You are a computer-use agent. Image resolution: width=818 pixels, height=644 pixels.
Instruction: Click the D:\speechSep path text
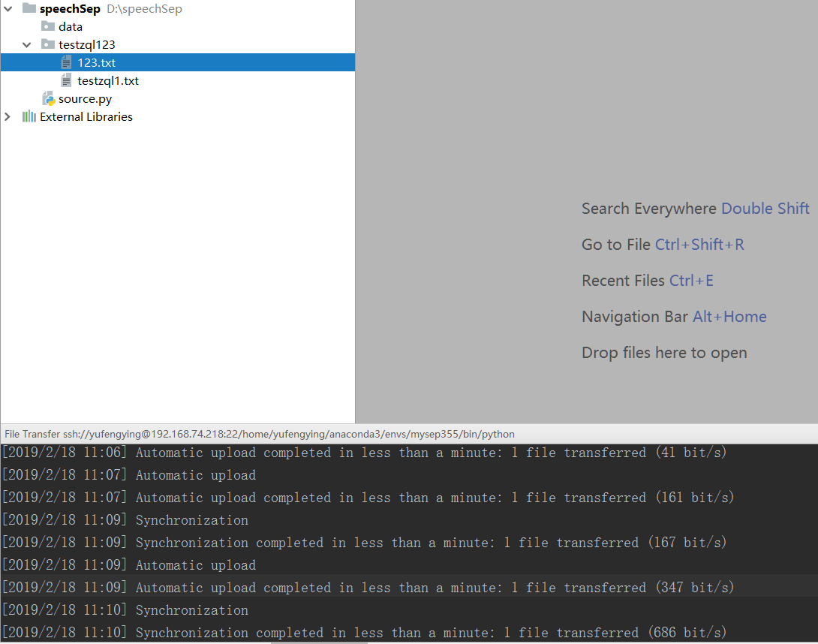[x=145, y=9]
